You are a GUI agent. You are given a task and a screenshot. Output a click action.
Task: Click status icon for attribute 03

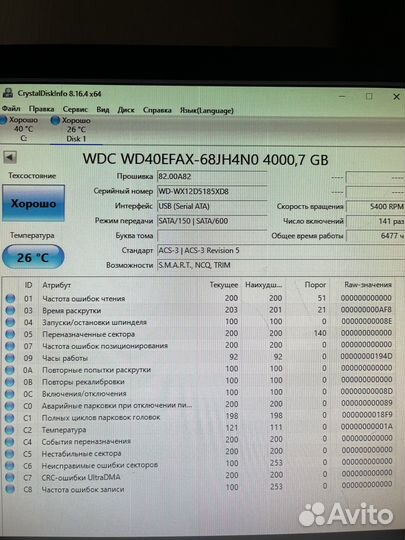(x=10, y=310)
